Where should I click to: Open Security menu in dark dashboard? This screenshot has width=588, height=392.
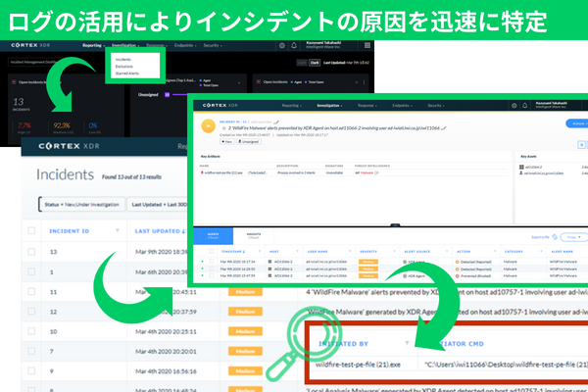[x=213, y=45]
